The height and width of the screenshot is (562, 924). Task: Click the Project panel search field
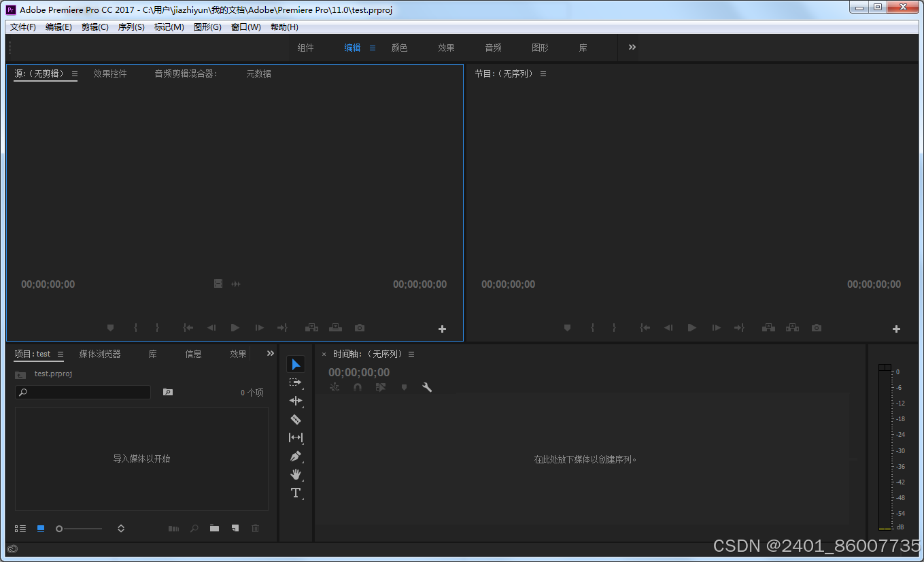click(x=83, y=393)
